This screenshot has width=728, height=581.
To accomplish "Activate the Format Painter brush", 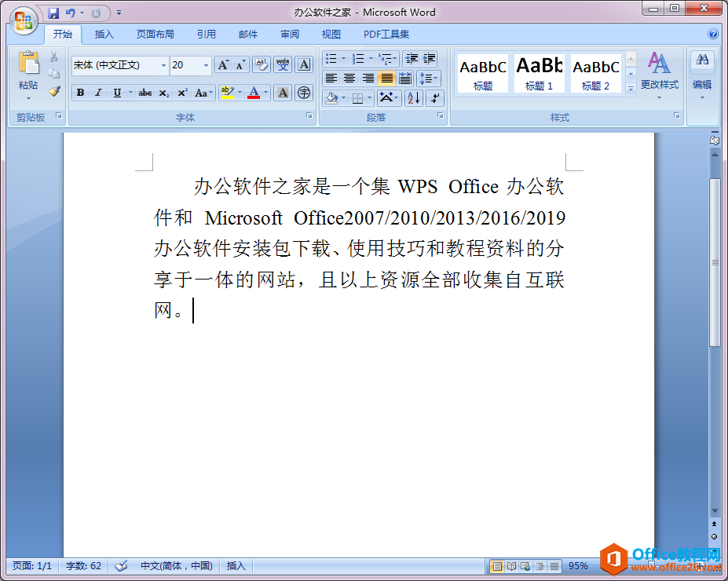I will coord(54,91).
